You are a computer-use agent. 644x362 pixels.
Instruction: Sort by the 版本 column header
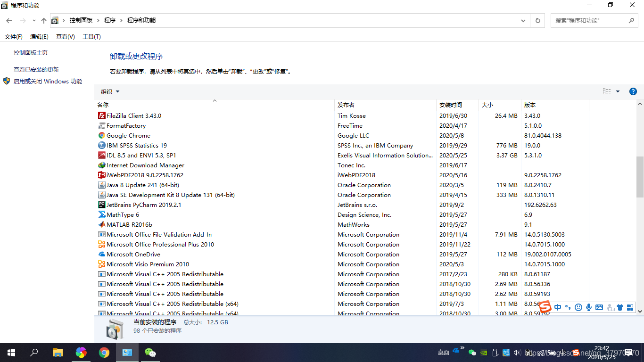pos(555,105)
